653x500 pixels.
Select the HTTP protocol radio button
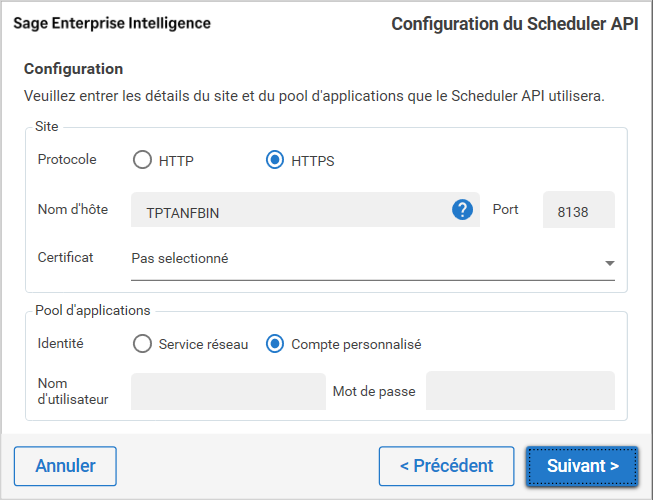(142, 160)
